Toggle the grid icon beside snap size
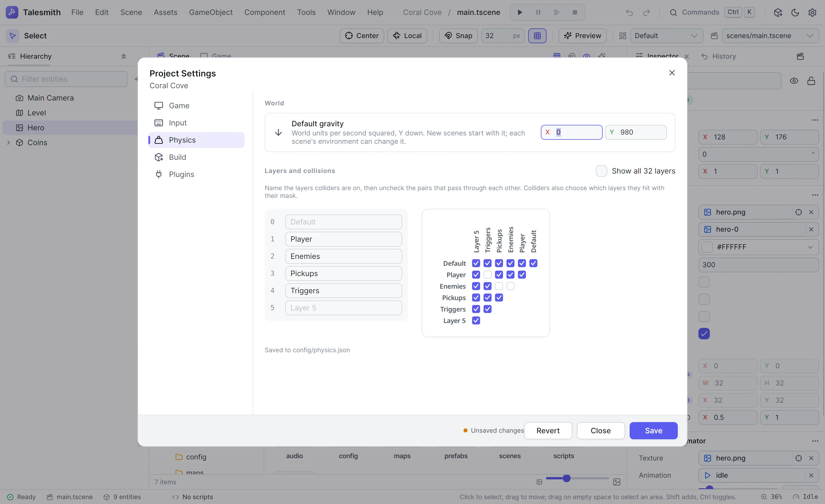Screen dimensions: 825x504 pyautogui.click(x=537, y=36)
